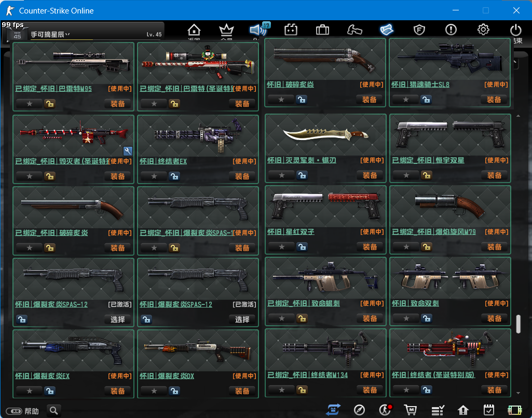Open the running man icon with red dot
This screenshot has height=418, width=532.
[x=386, y=410]
